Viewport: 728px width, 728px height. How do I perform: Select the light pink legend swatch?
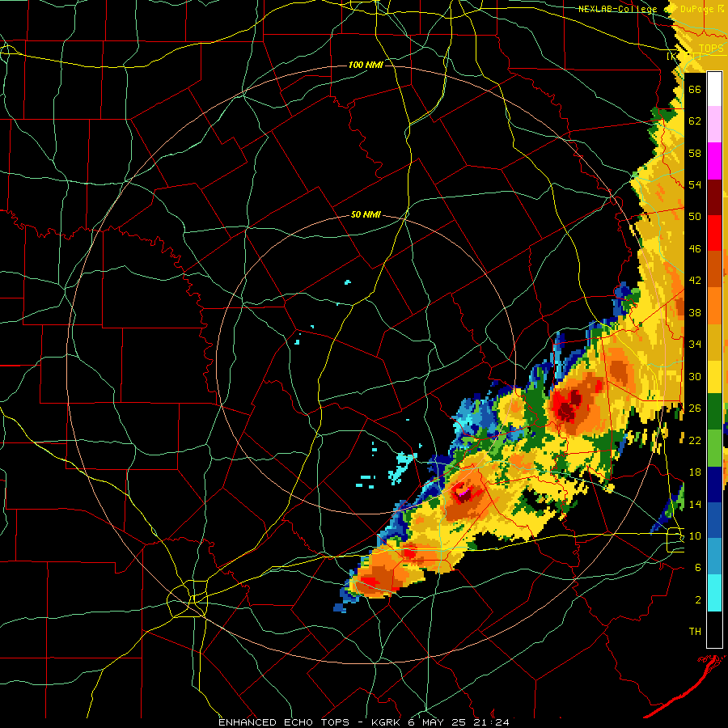(714, 125)
